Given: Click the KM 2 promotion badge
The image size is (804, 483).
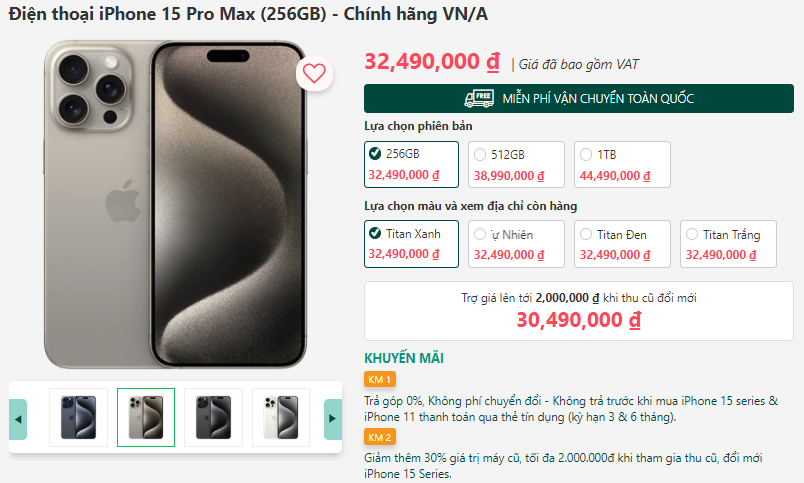Looking at the screenshot, I should [x=379, y=437].
